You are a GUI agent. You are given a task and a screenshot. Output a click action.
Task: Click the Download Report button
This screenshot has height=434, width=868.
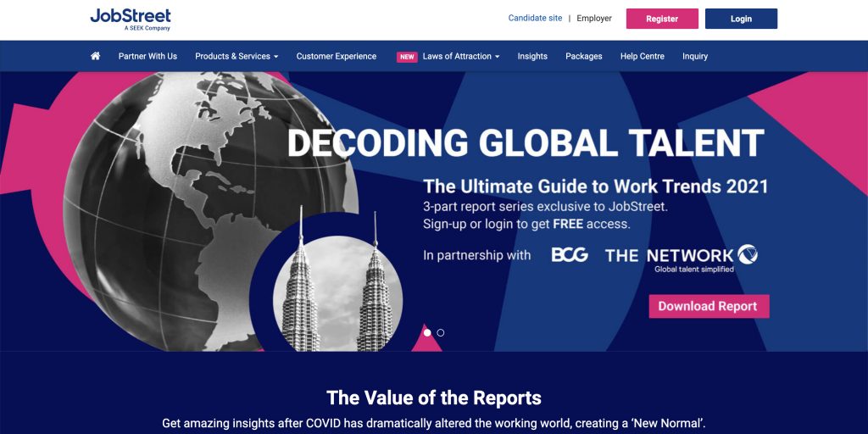[x=709, y=306]
